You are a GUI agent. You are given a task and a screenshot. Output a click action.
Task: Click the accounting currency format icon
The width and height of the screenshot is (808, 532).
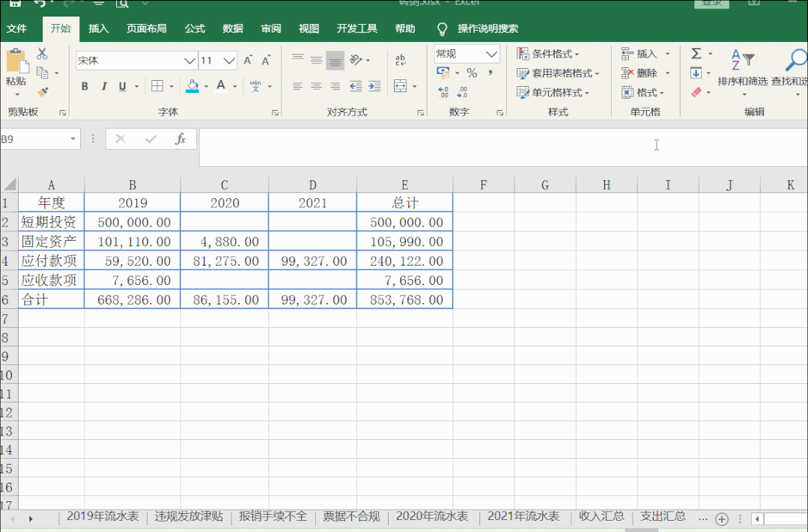[x=443, y=73]
